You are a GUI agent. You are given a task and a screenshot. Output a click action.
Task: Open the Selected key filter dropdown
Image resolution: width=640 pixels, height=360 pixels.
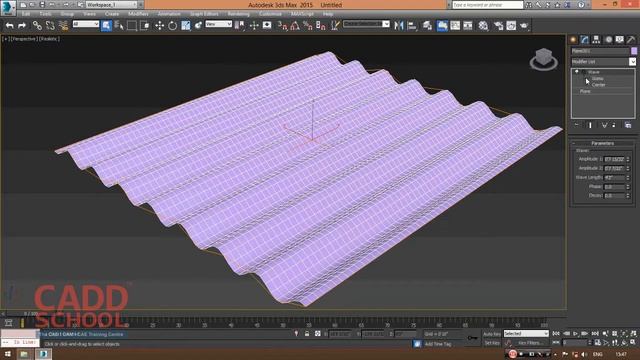[x=526, y=333]
